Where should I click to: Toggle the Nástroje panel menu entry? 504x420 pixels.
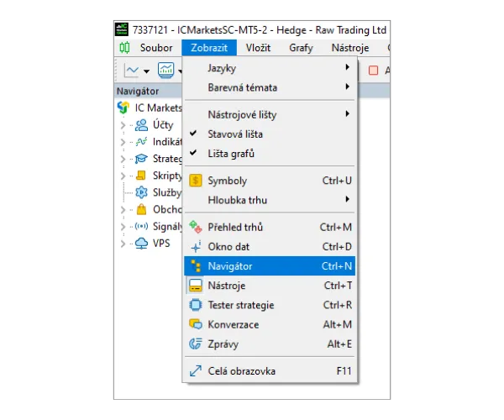click(x=227, y=286)
